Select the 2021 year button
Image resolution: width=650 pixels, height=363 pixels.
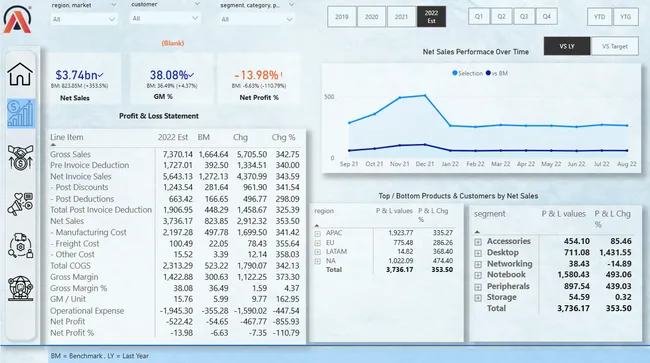coord(401,17)
